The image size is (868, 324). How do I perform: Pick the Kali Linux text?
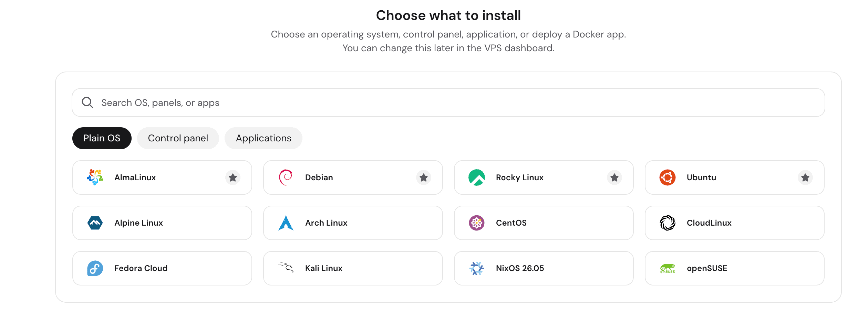(324, 268)
